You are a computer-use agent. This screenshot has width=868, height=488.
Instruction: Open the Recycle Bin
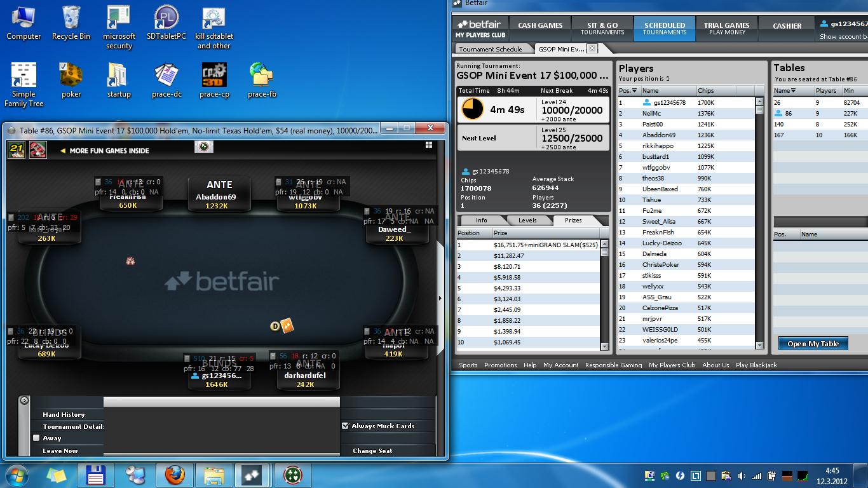point(71,24)
